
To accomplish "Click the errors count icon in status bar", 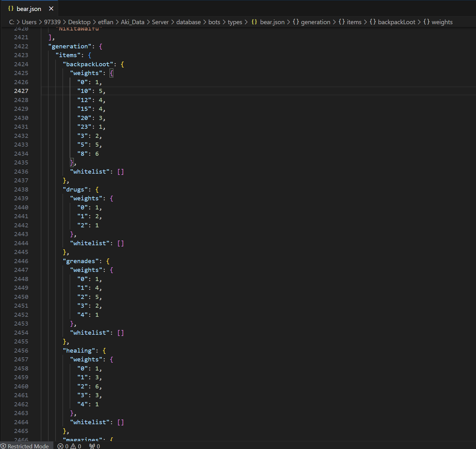I will click(61, 446).
